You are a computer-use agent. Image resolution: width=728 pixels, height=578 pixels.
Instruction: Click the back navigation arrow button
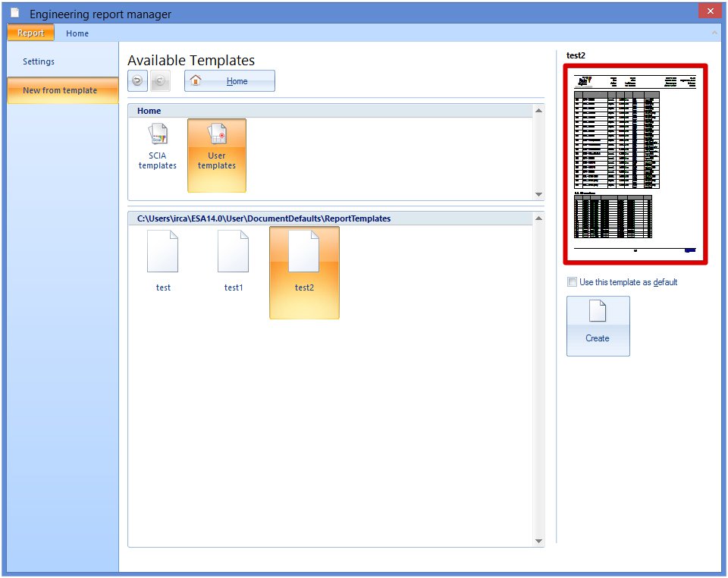[x=137, y=81]
